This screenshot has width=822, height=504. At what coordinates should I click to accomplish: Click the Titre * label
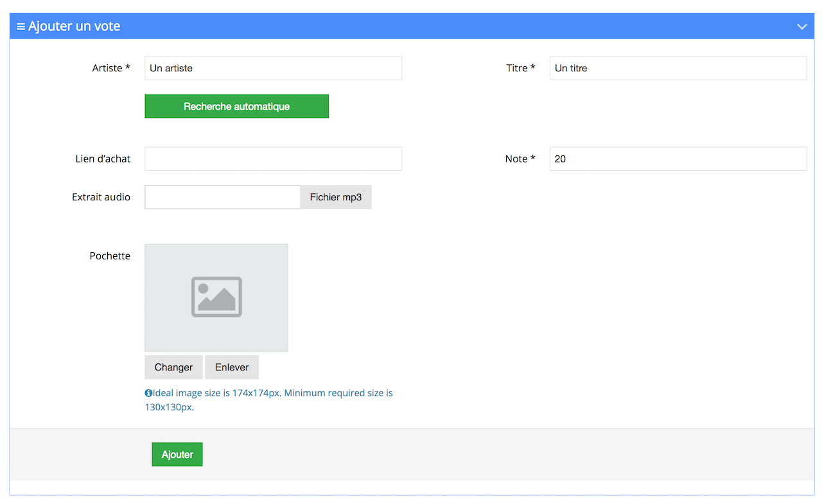point(521,68)
